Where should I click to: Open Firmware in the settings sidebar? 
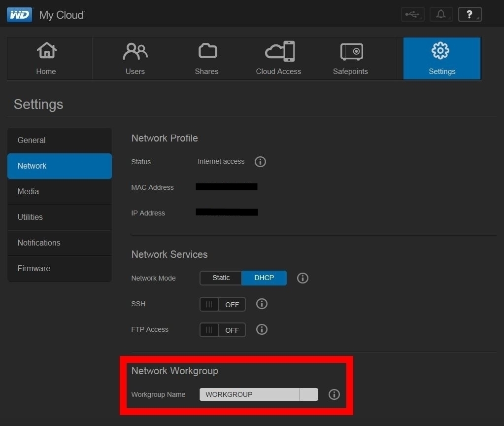pyautogui.click(x=60, y=269)
